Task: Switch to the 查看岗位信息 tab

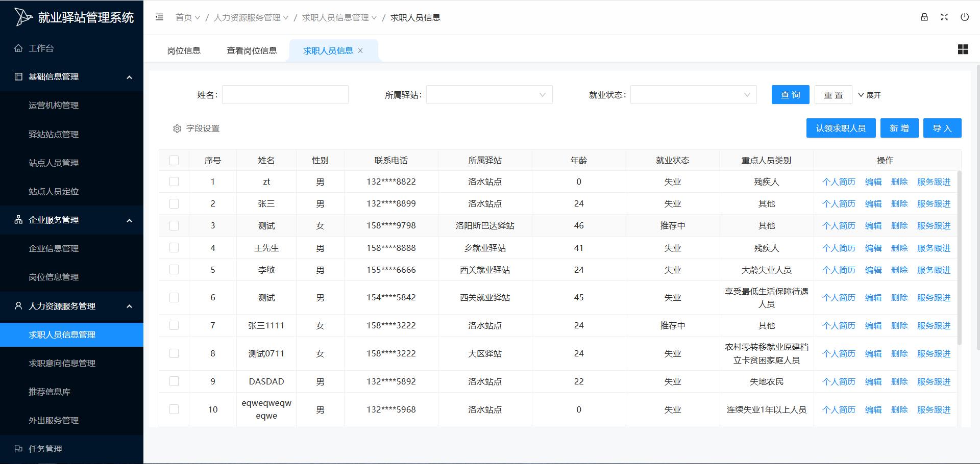Action: (252, 50)
